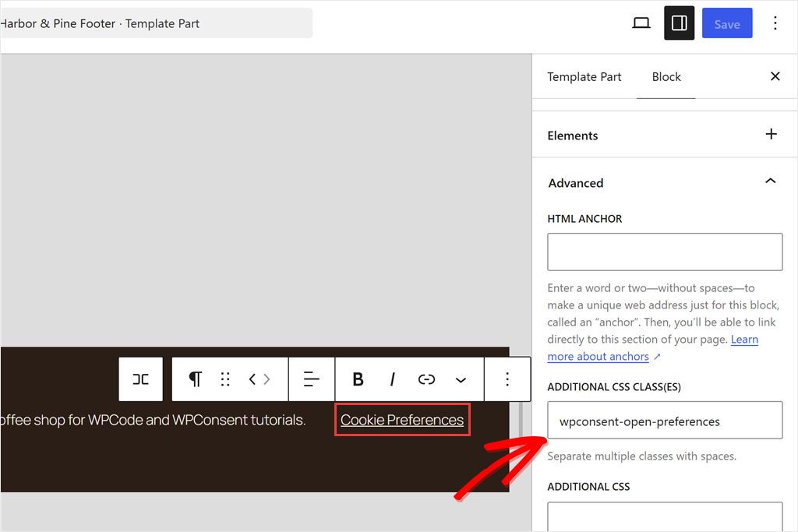Toggle bold formatting
Screen dimensions: 798x532
coord(358,379)
